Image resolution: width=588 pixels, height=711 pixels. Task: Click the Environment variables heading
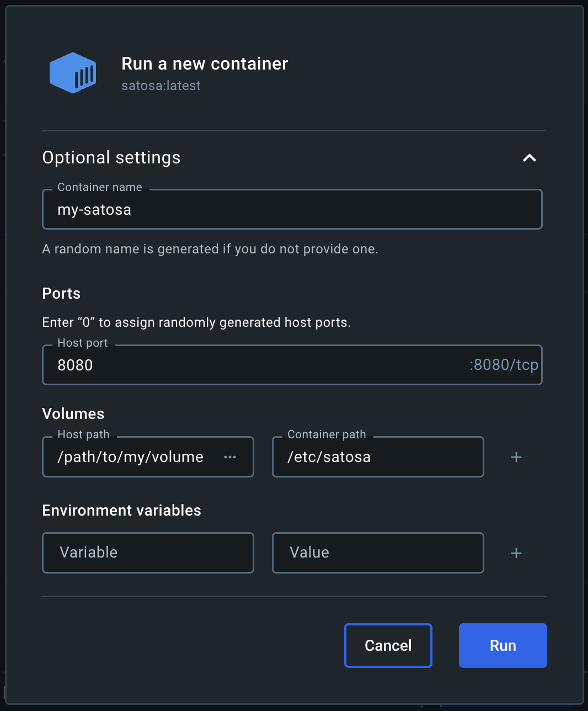122,510
